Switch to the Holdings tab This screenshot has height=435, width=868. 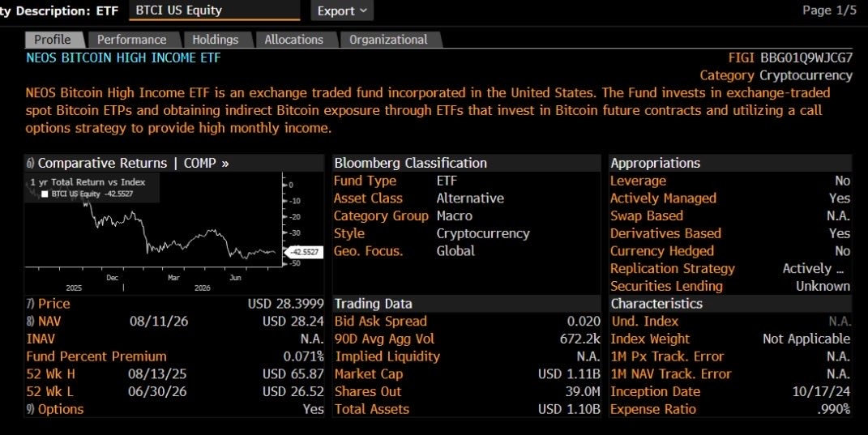tap(216, 40)
